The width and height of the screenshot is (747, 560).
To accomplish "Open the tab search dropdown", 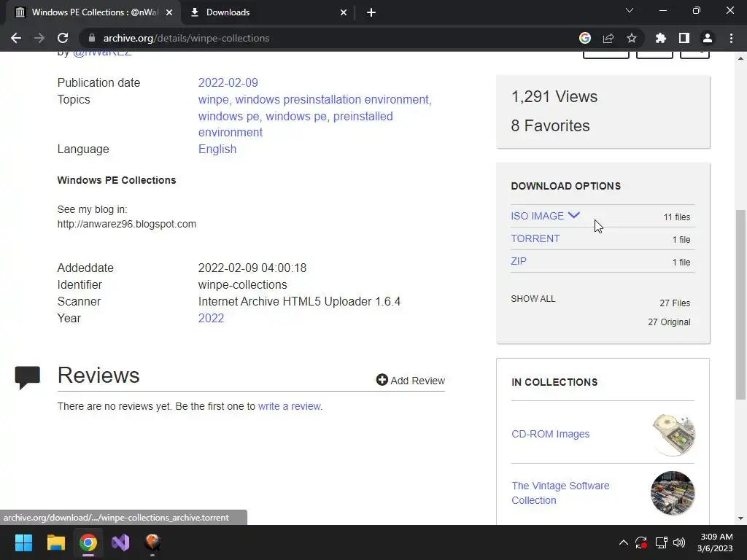I will coord(630,10).
